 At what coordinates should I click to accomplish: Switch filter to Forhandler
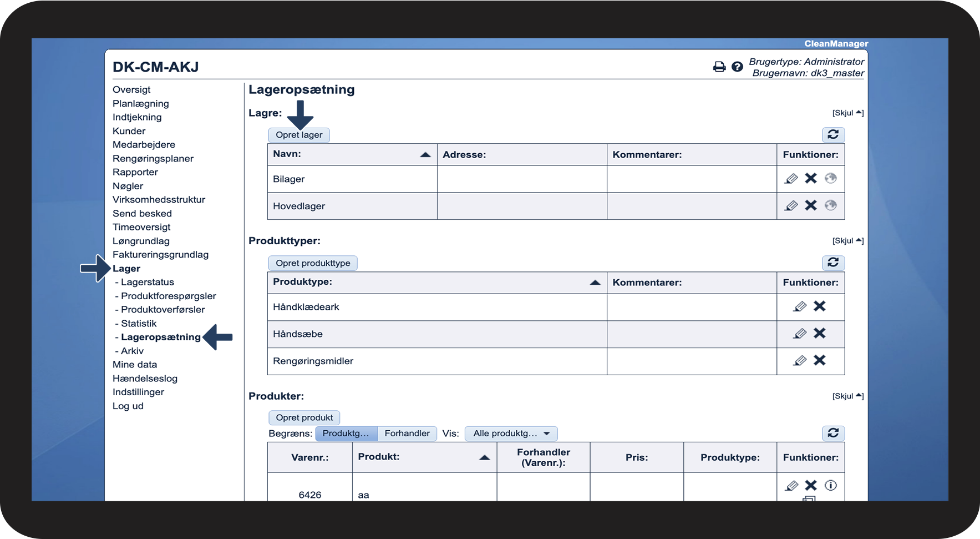click(407, 434)
